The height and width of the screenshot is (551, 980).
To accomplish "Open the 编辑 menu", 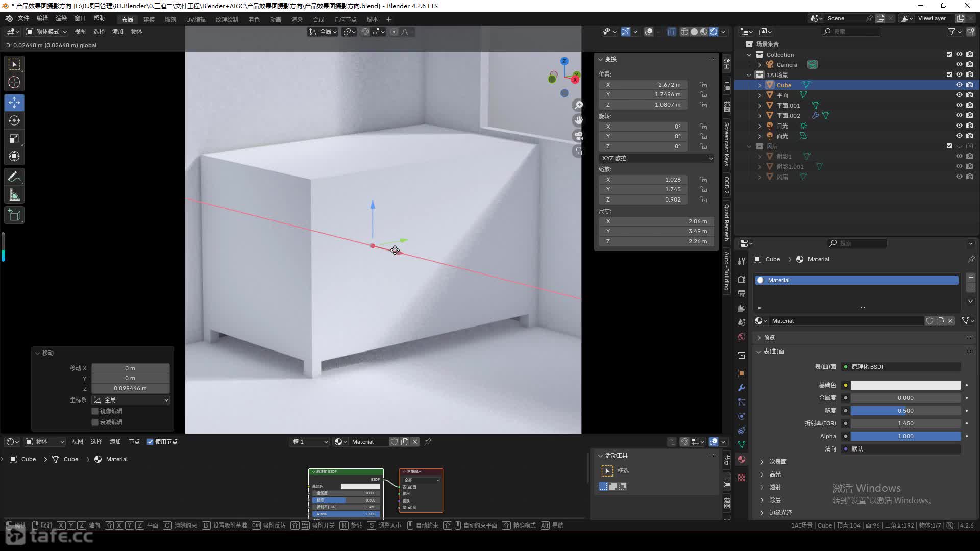I will [x=42, y=18].
